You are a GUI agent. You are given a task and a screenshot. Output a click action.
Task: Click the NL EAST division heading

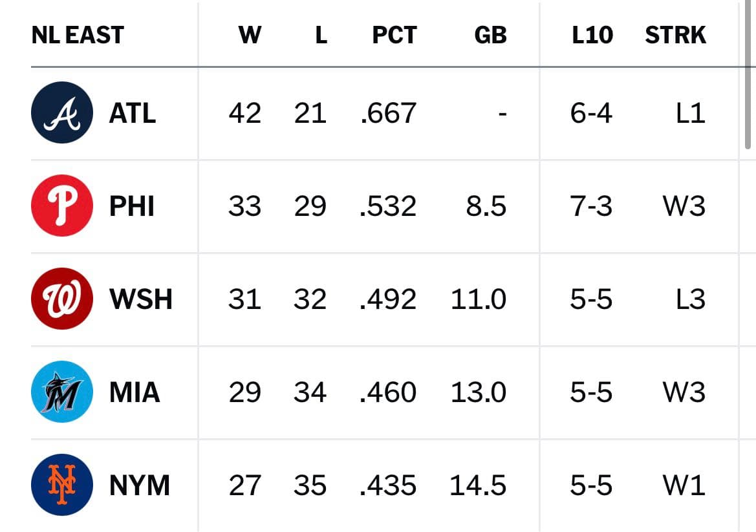click(78, 35)
